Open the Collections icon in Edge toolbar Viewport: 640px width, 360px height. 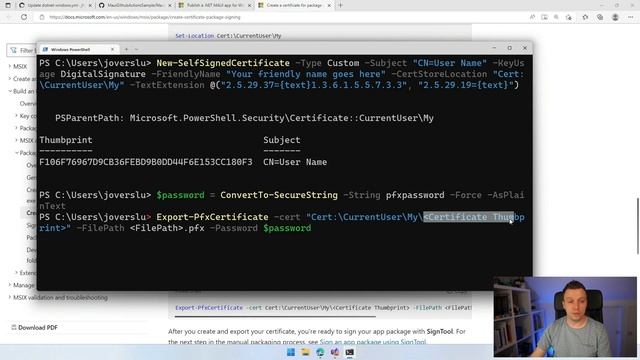coord(600,17)
